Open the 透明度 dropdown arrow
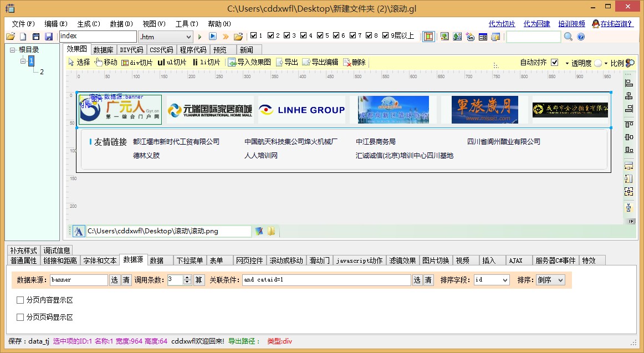Viewport: 644px width, 353px height. point(567,63)
